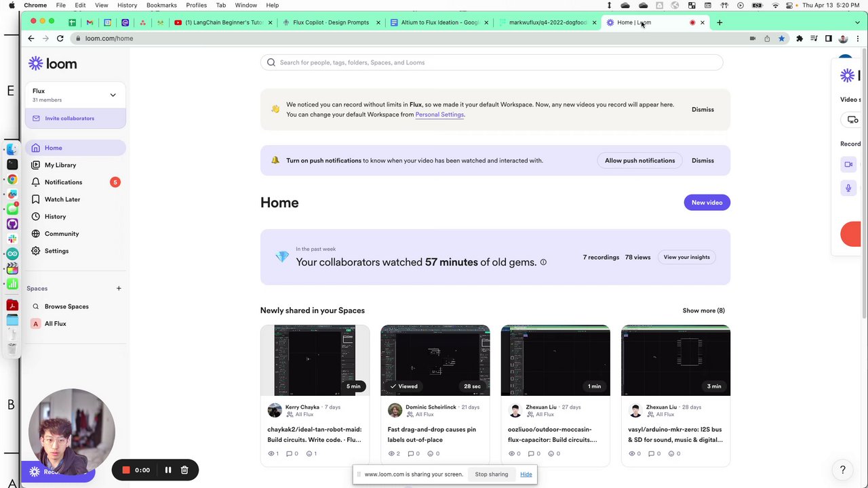Switch to Flux Copilot Design Prompts tab
Image resolution: width=868 pixels, height=488 pixels.
pyautogui.click(x=331, y=22)
